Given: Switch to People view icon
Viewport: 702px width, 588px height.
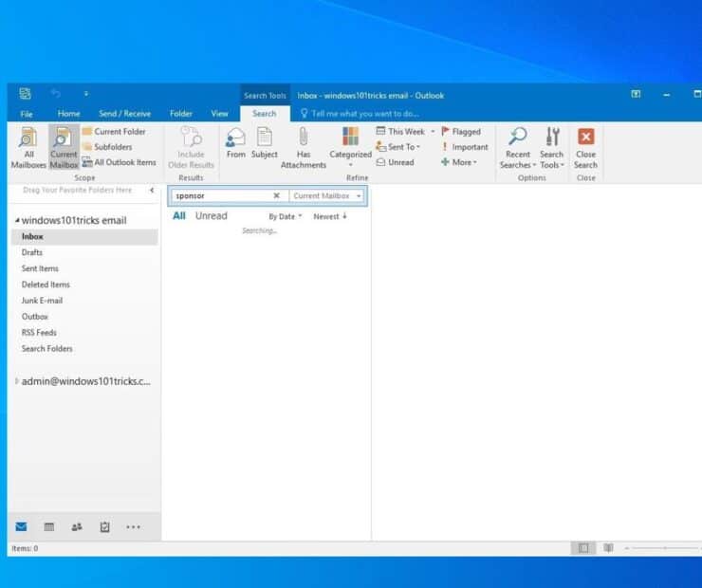Looking at the screenshot, I should [x=77, y=526].
